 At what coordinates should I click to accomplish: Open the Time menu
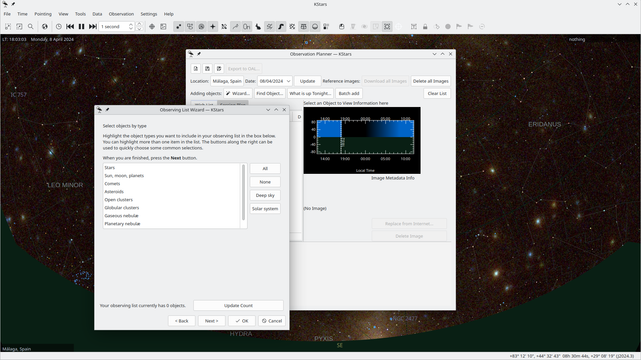[x=22, y=14]
